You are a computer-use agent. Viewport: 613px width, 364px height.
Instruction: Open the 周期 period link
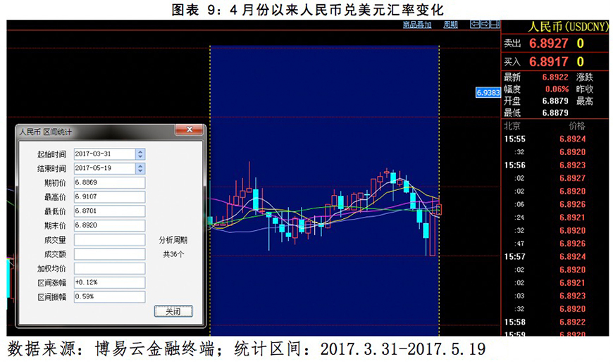[450, 25]
